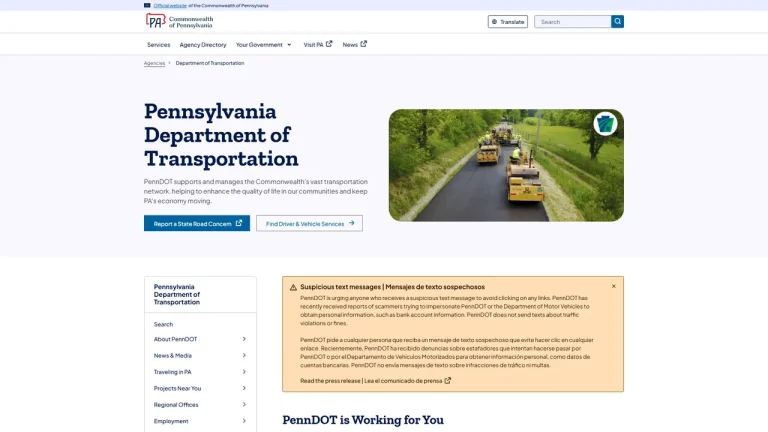The height and width of the screenshot is (432, 768).
Task: Expand the Regional Offices sidebar section
Action: [244, 405]
